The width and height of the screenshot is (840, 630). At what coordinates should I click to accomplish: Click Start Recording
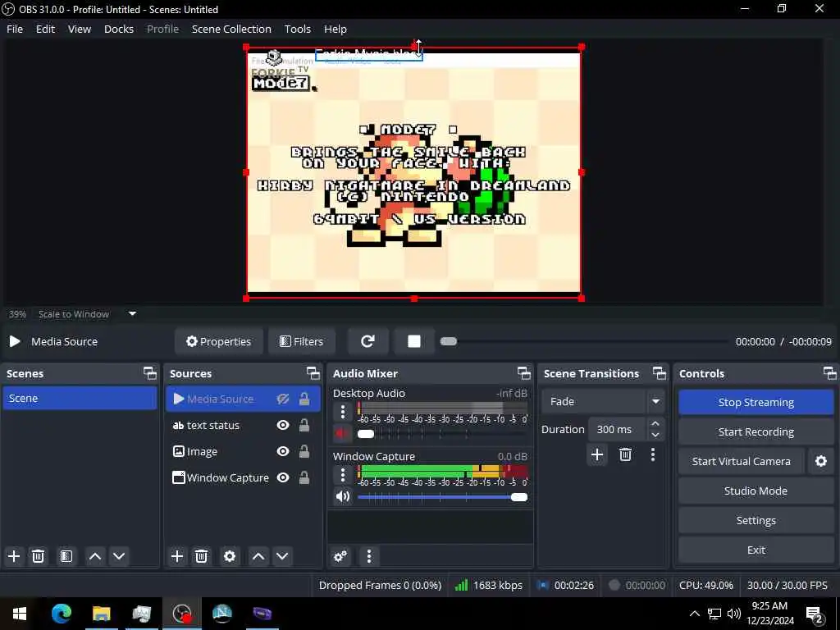point(756,431)
